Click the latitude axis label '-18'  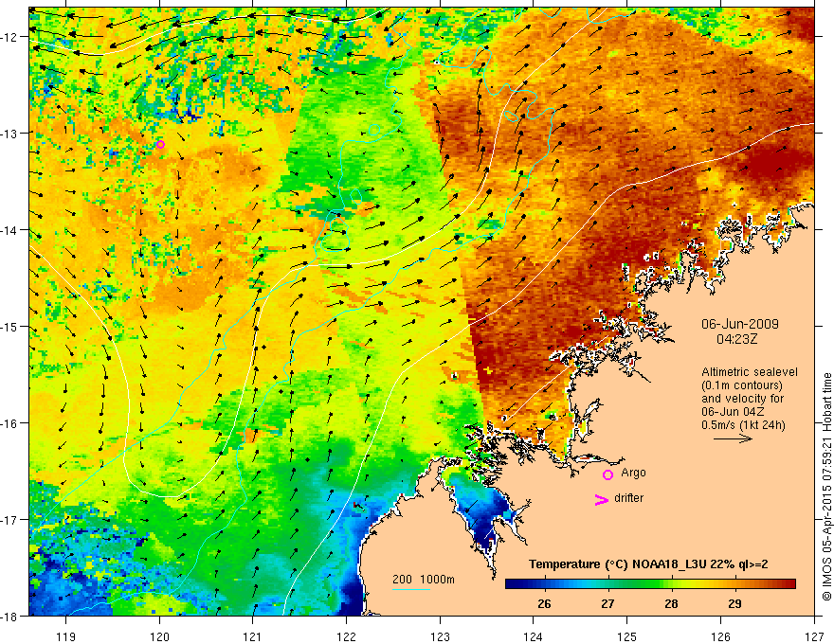coord(9,616)
